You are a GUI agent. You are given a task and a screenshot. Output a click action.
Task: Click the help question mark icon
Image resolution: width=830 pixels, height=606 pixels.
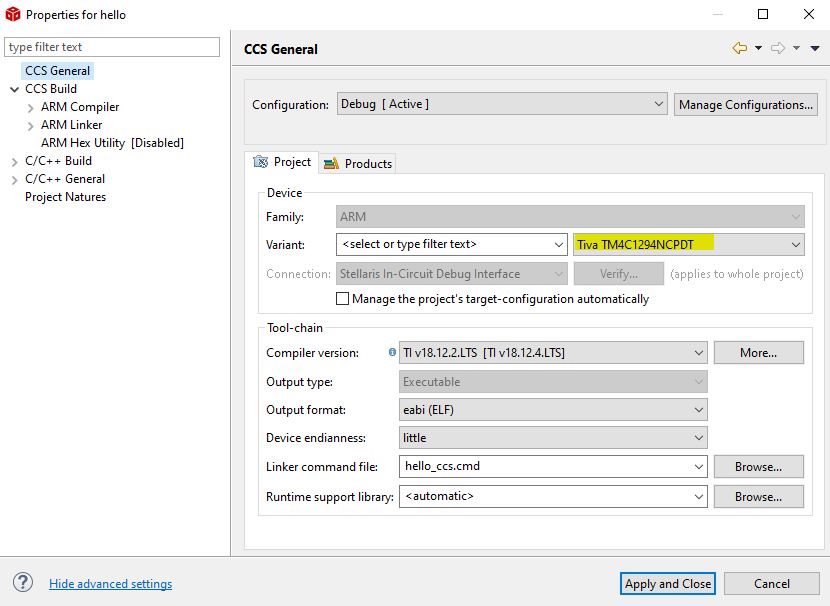(22, 584)
